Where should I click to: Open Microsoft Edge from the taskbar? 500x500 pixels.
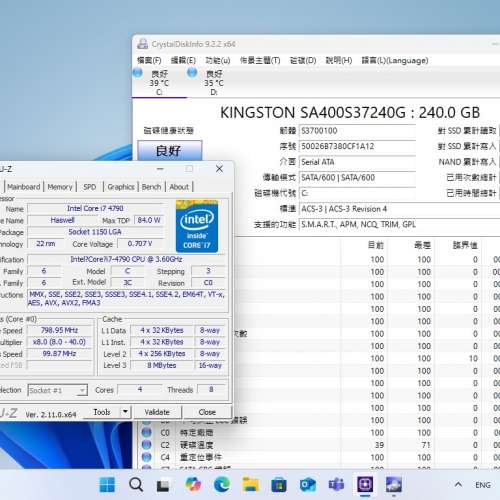(x=222, y=485)
